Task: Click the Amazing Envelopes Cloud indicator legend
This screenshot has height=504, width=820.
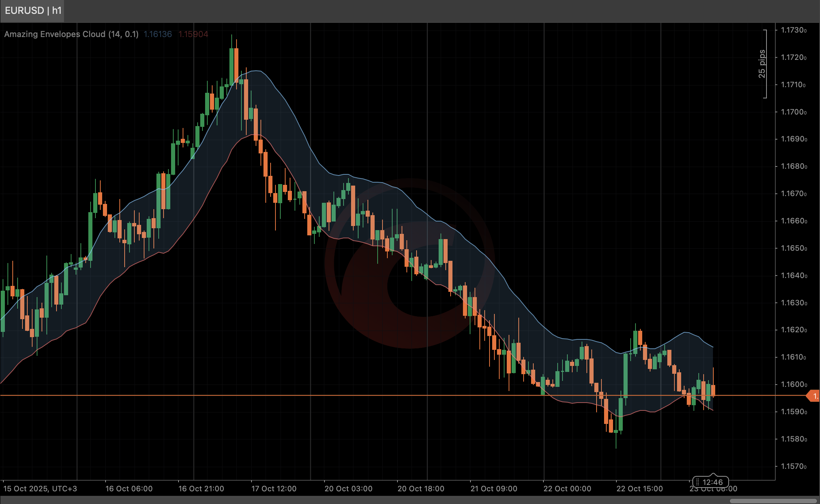Action: 72,34
